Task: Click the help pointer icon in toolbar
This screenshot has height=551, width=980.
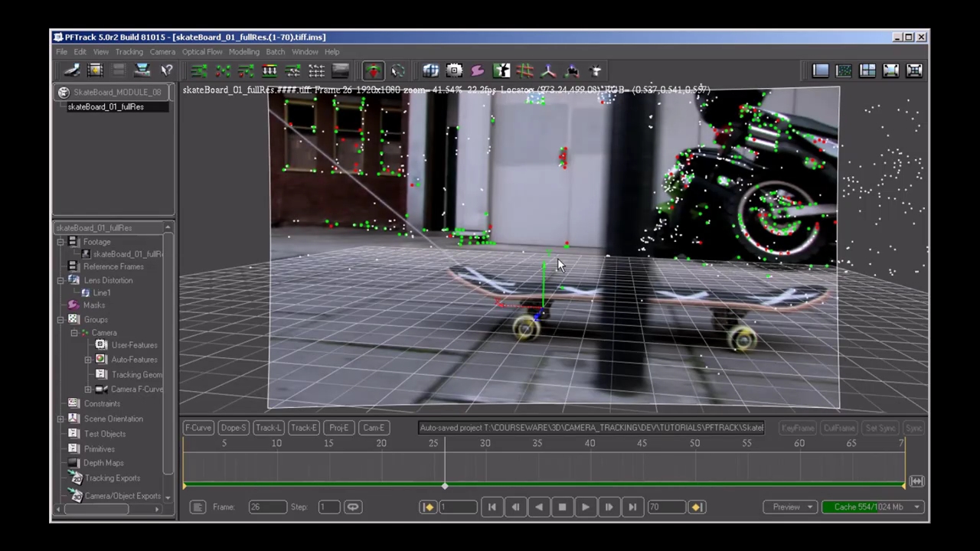Action: pyautogui.click(x=166, y=71)
